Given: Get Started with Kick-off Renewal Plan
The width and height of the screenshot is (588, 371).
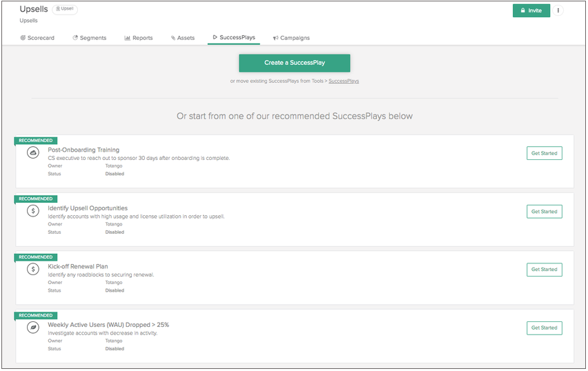Looking at the screenshot, I should (x=544, y=270).
